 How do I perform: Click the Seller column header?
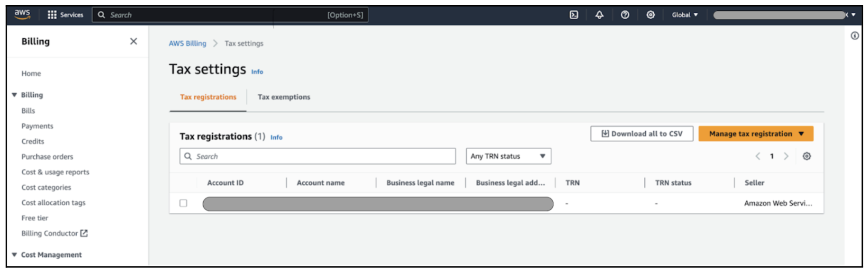[x=754, y=182]
